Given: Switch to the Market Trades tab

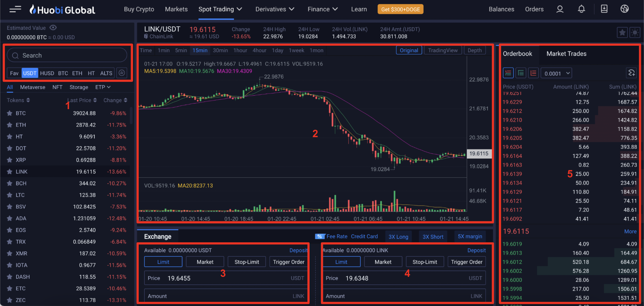Looking at the screenshot, I should tap(566, 54).
